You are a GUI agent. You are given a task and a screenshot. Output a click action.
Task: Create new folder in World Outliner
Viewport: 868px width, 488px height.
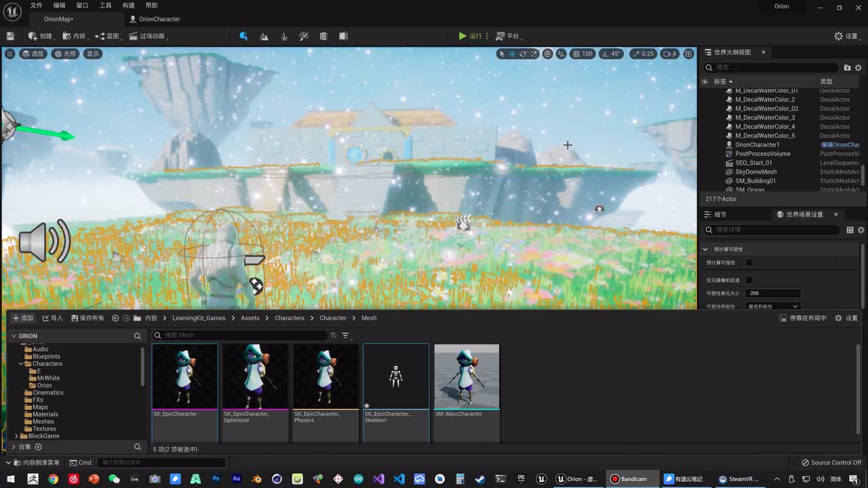click(x=847, y=68)
